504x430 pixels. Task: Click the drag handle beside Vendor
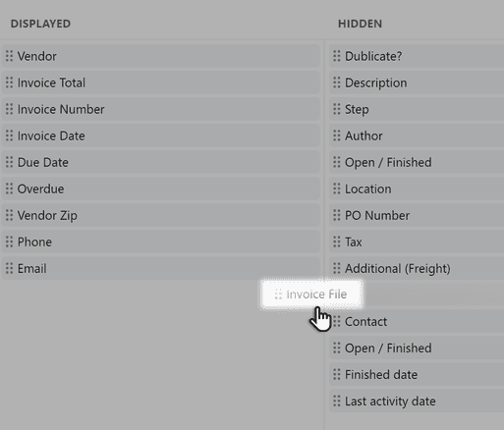point(9,56)
